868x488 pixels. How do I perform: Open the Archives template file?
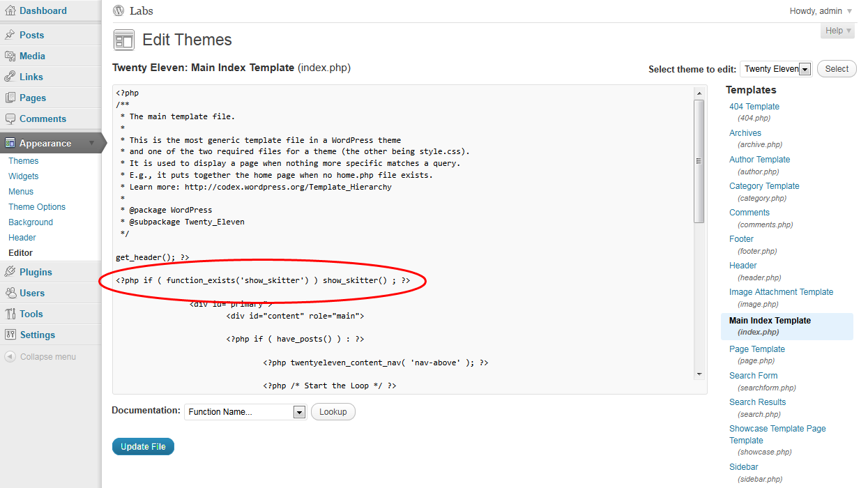click(x=745, y=133)
